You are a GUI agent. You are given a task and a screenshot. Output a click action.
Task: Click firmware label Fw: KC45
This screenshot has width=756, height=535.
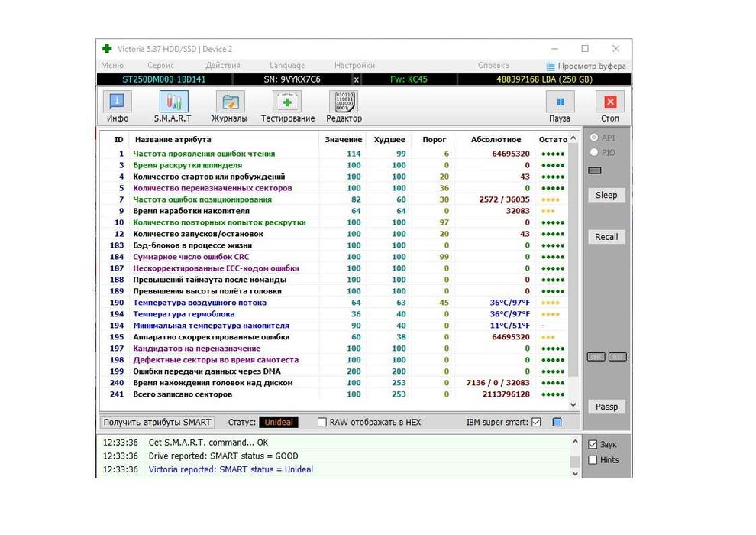tap(409, 79)
